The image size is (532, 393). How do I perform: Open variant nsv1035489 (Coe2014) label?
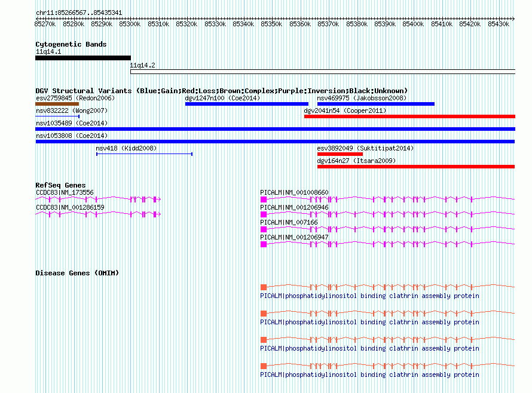coord(72,123)
